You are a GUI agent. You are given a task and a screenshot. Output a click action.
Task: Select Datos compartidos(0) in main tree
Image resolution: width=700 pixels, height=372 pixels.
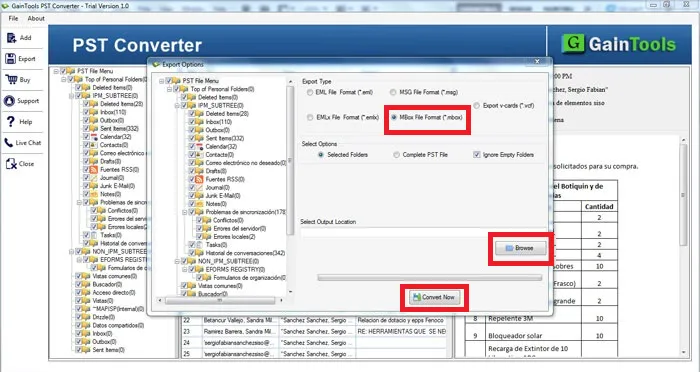point(118,326)
